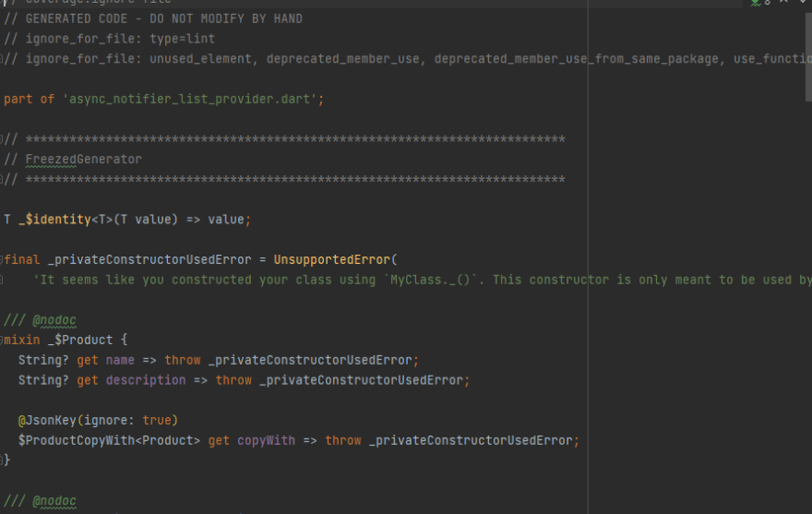The image size is (812, 514).
Task: Toggle fold marker at mixin closing brace
Action: coord(2,460)
